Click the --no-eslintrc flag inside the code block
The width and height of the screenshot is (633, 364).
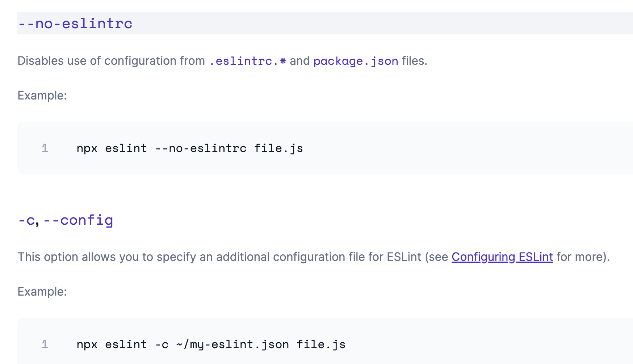pos(200,148)
